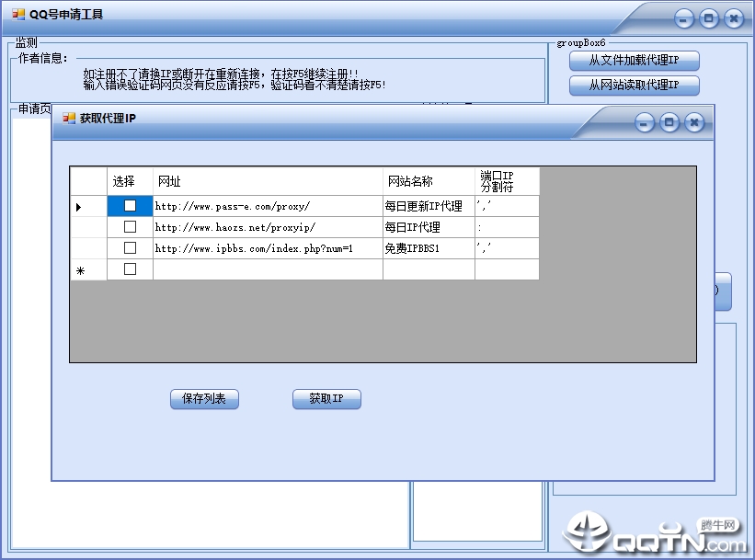
Task: Click the 保存列表 button
Action: (x=204, y=399)
